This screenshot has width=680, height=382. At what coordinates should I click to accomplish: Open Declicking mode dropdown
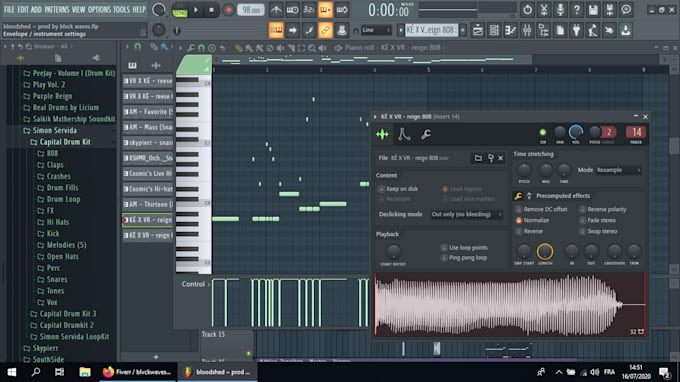pos(466,214)
